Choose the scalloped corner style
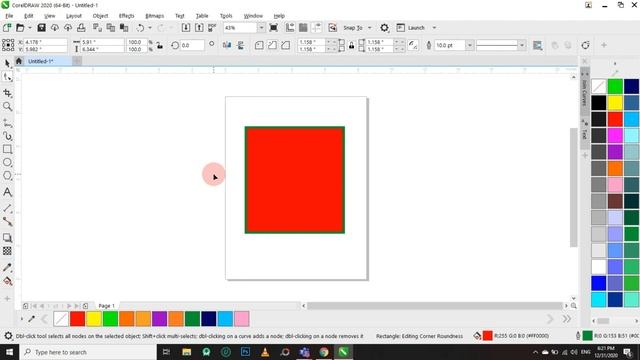The image size is (640, 360). (272, 45)
